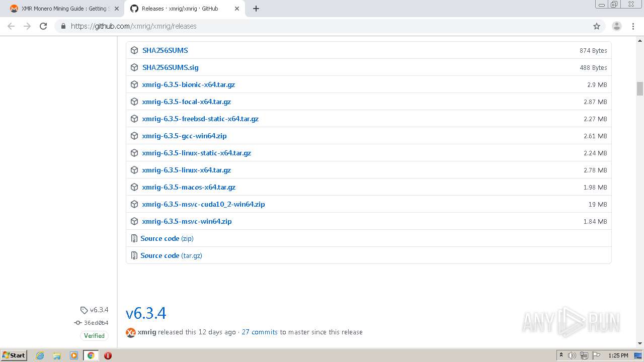Click the zip file icon beside Source code (zip)
This screenshot has width=644, height=362.
pyautogui.click(x=134, y=238)
